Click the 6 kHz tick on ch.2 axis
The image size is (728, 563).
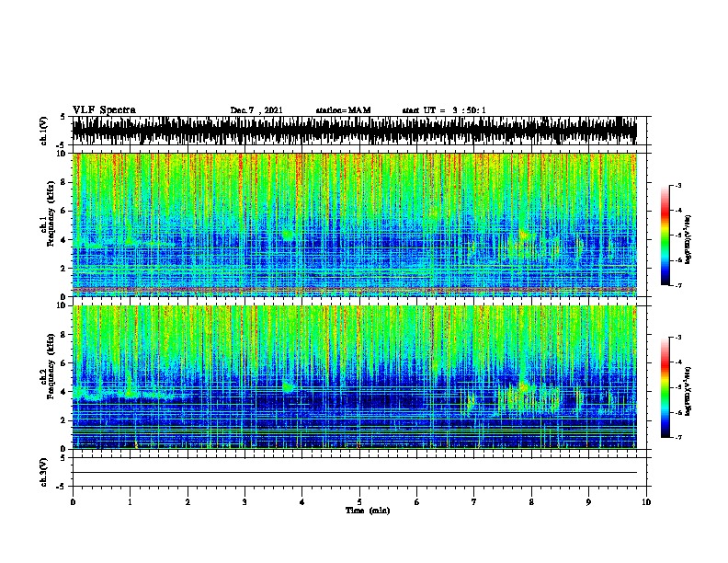63,362
